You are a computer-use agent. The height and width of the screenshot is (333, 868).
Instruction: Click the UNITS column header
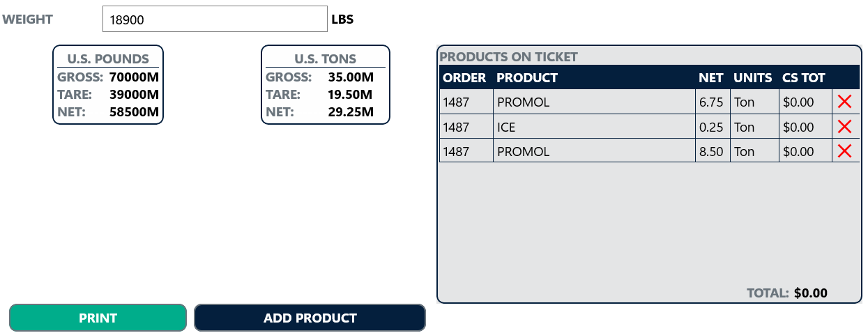pos(753,77)
